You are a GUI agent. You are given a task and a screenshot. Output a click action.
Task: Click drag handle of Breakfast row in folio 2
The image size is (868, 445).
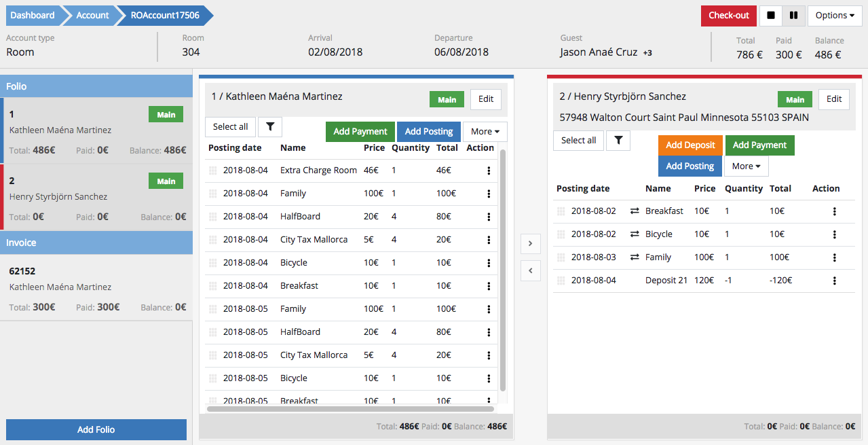[561, 211]
